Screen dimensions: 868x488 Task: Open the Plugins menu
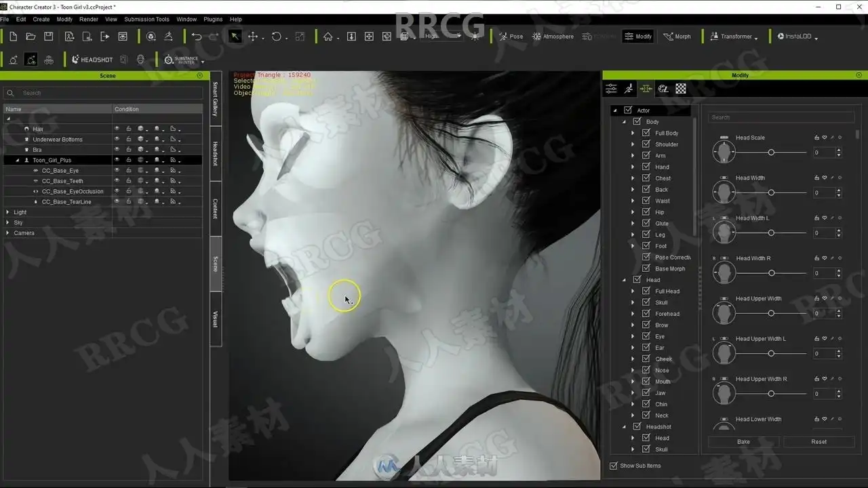(213, 20)
